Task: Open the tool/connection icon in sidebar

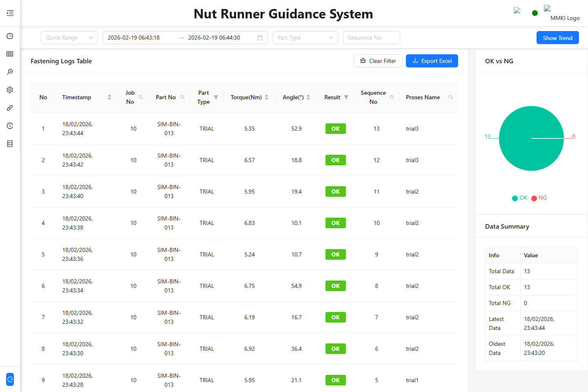Action: (10, 108)
